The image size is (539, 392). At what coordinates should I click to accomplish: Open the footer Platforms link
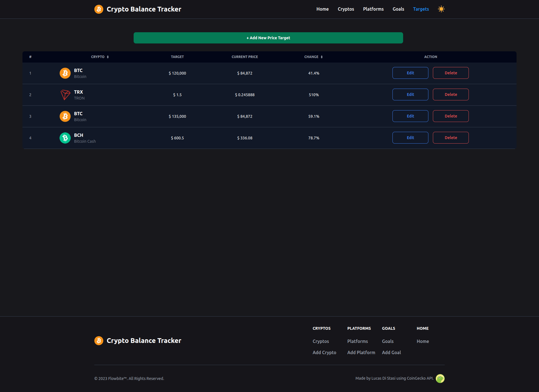point(358,341)
